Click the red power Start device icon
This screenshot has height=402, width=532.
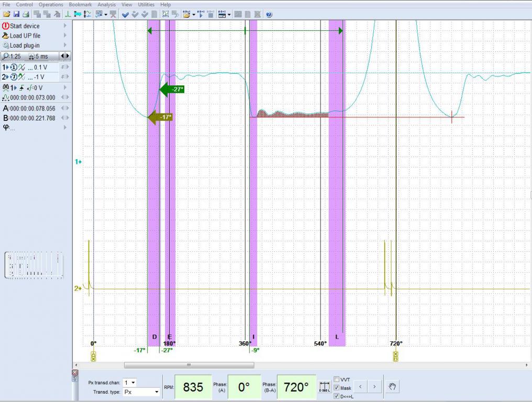click(x=6, y=26)
